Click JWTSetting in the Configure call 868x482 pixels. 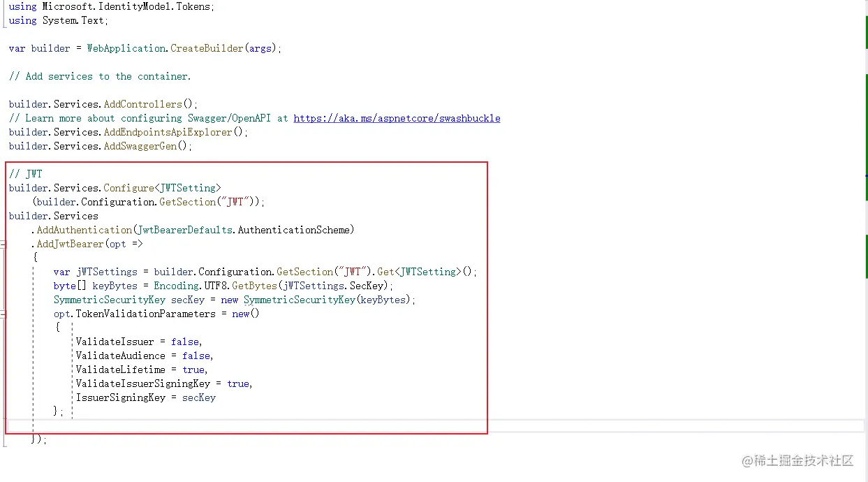click(187, 188)
